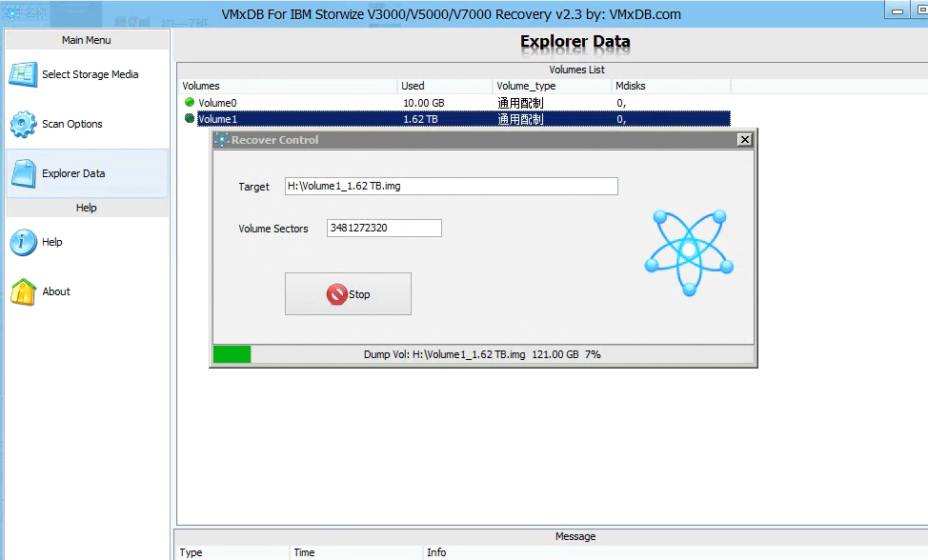The height and width of the screenshot is (560, 928).
Task: Click the blue Help info icon
Action: 23,243
